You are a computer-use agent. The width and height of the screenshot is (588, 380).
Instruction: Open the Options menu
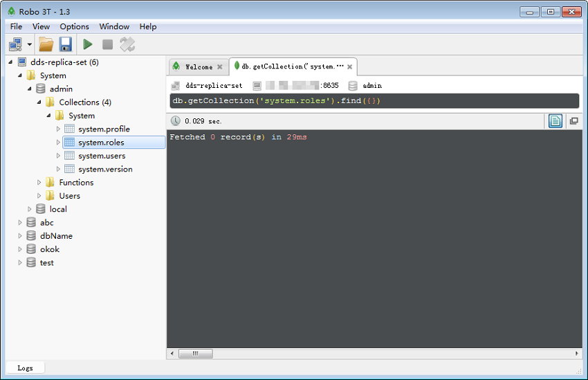(x=74, y=26)
